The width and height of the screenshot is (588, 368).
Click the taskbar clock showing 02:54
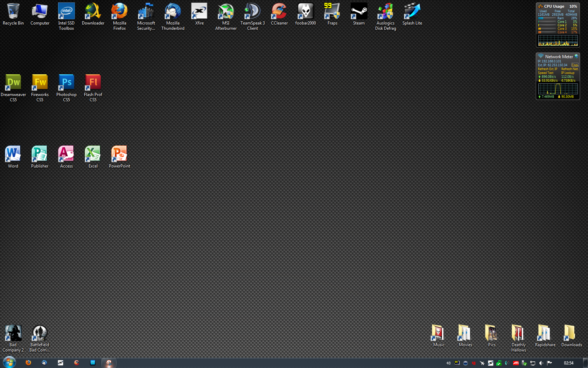click(x=568, y=363)
